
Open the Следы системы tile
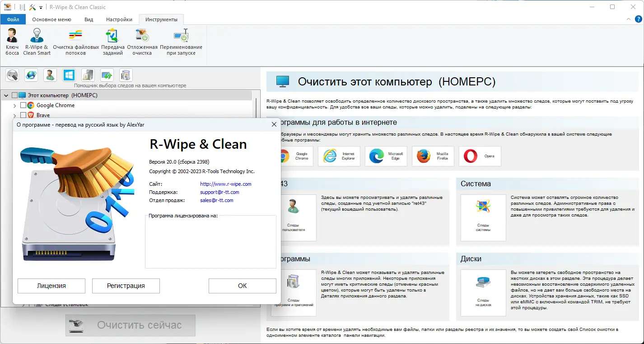click(x=483, y=218)
